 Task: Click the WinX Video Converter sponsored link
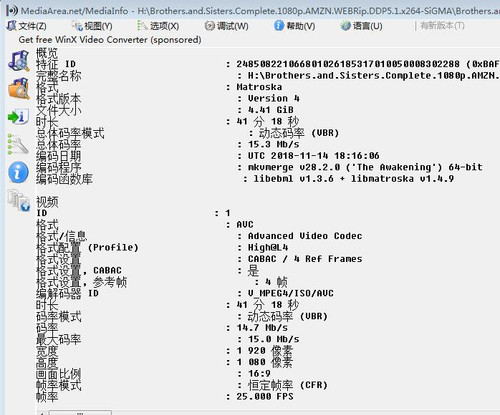click(x=110, y=40)
